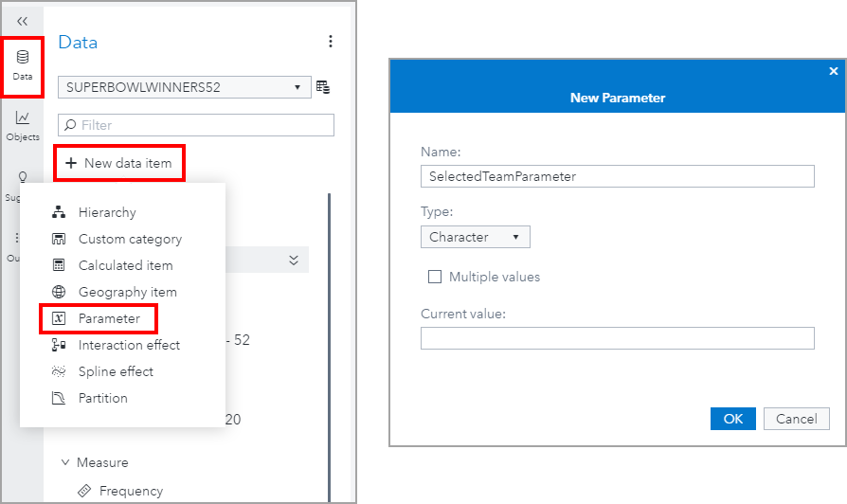
Task: Click the New data item button
Action: pyautogui.click(x=118, y=163)
